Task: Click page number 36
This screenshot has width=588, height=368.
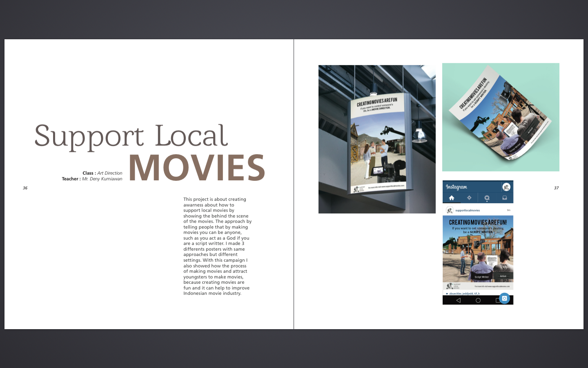Action: tap(25, 188)
